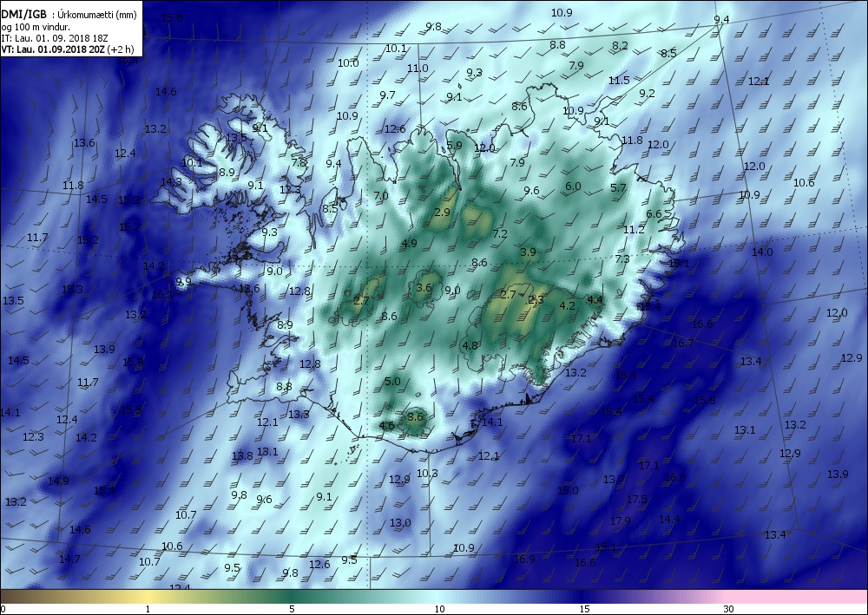Click the map value "16.1"
This screenshot has width=868, height=615.
[162, 294]
